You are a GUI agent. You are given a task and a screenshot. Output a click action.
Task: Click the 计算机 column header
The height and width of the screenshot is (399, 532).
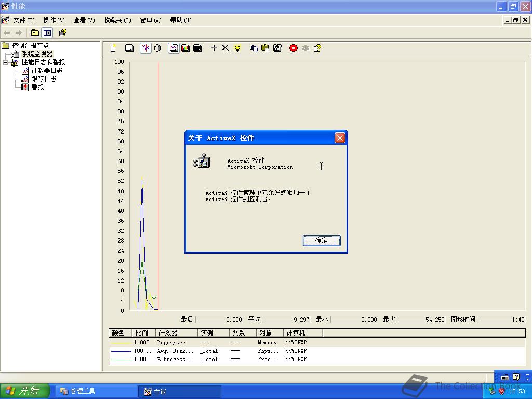(303, 333)
